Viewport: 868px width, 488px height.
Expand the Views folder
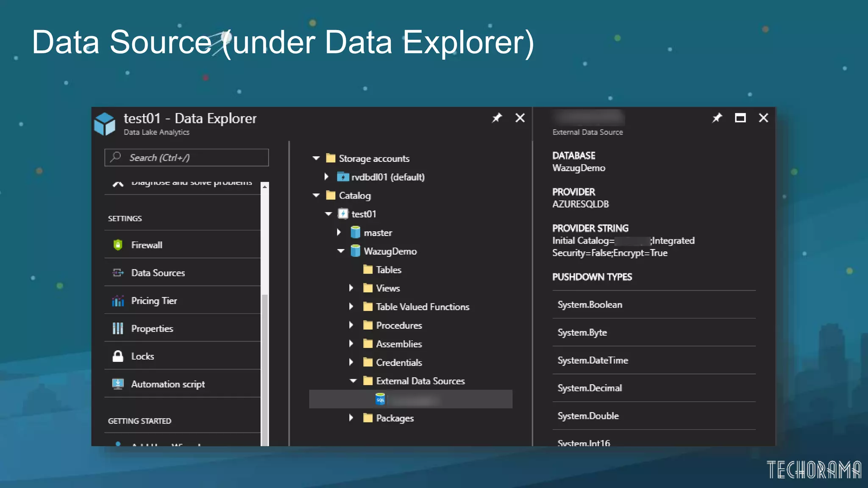click(351, 288)
